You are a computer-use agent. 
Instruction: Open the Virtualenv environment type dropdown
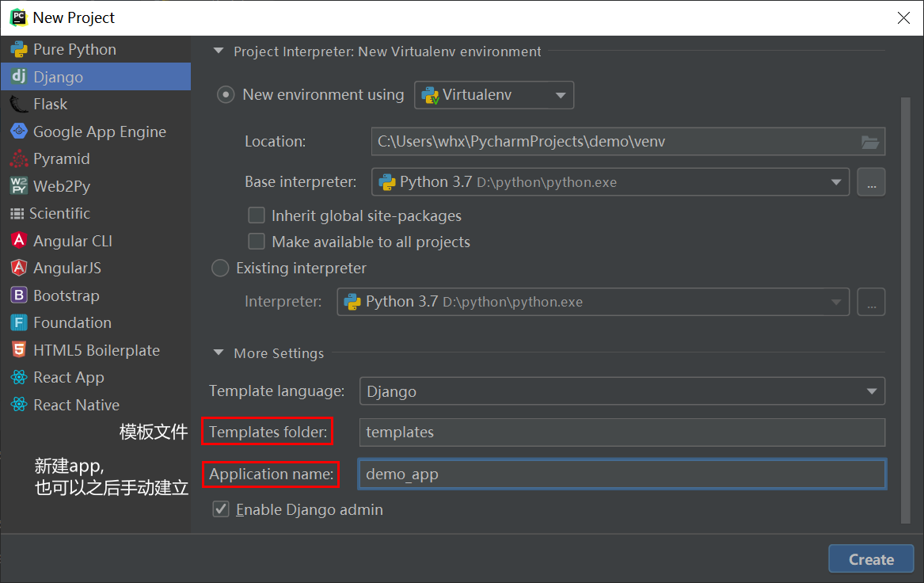pyautogui.click(x=494, y=95)
